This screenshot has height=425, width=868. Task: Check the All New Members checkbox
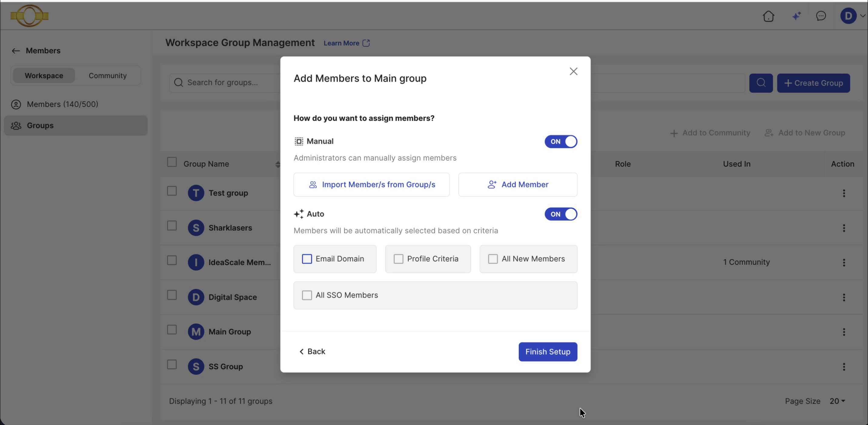[493, 259]
